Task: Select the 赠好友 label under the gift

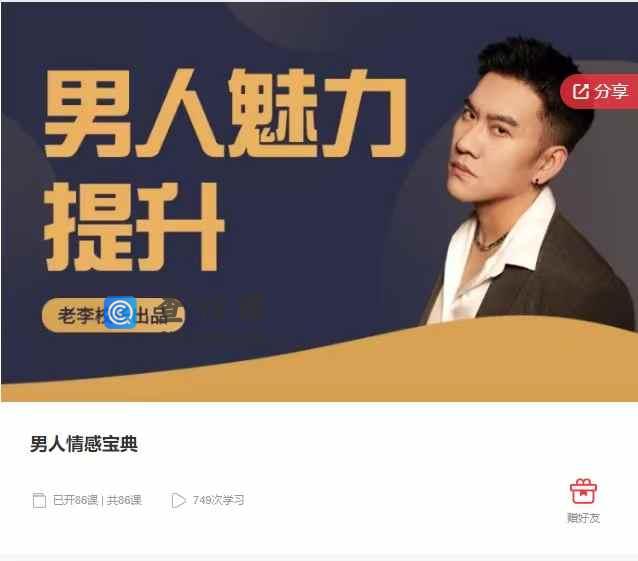Action: (x=583, y=518)
